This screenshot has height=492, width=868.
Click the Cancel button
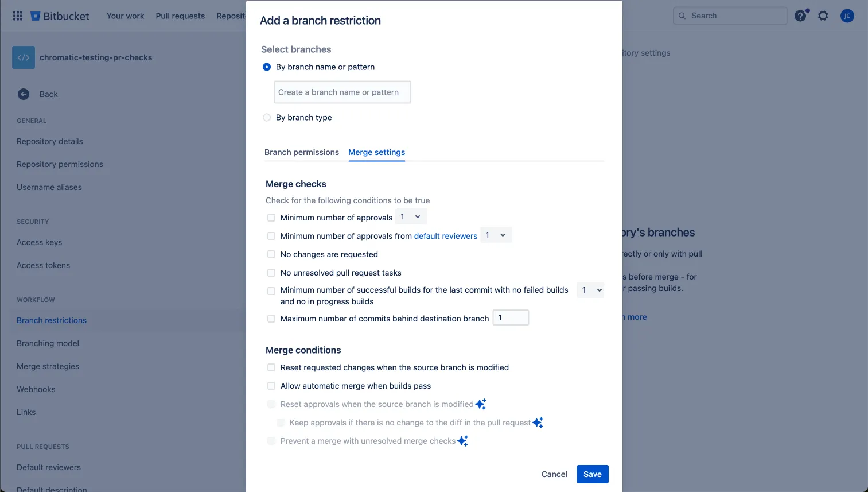[x=554, y=474]
